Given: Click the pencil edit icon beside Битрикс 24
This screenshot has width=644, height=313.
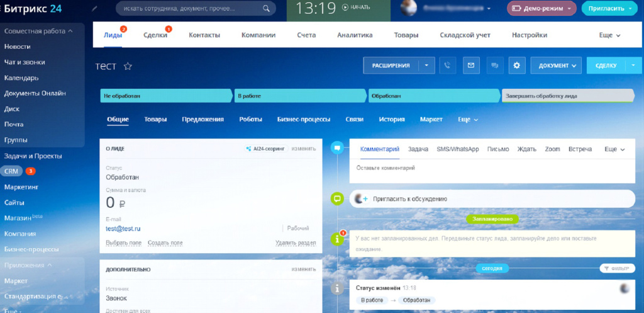Looking at the screenshot, I should (x=95, y=8).
